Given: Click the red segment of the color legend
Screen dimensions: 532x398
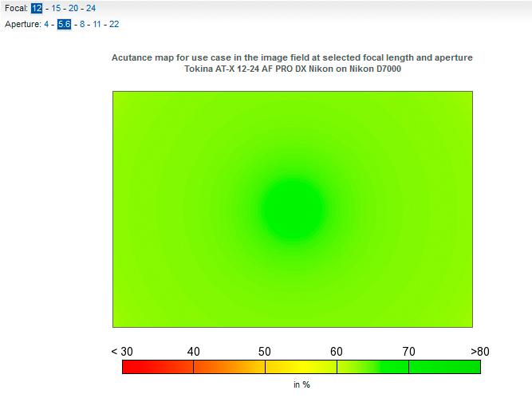Looking at the screenshot, I should 158,367.
